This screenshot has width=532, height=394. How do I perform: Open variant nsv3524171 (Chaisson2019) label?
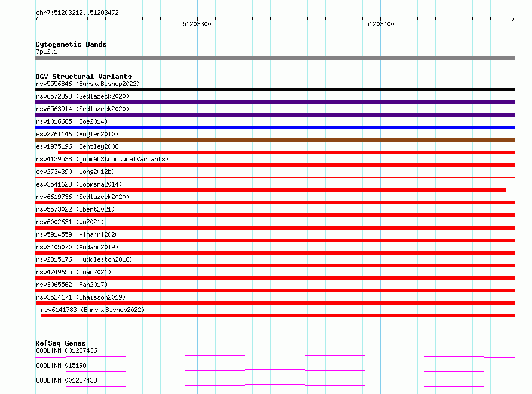tap(81, 297)
